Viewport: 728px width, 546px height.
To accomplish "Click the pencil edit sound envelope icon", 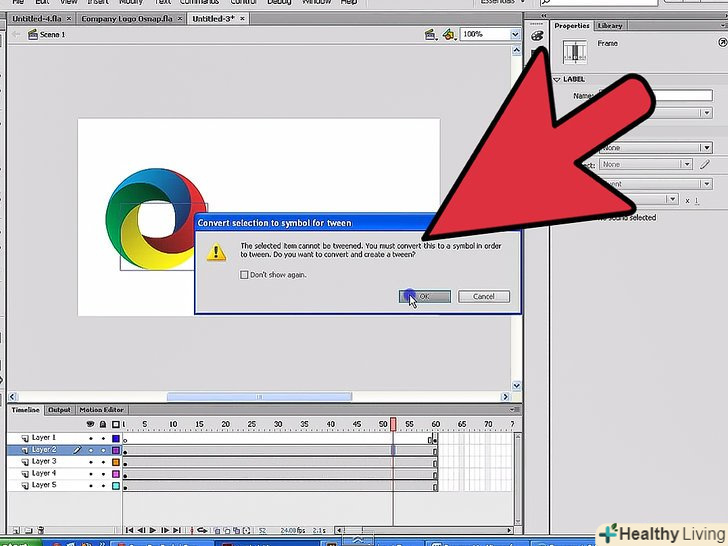I will click(x=705, y=164).
